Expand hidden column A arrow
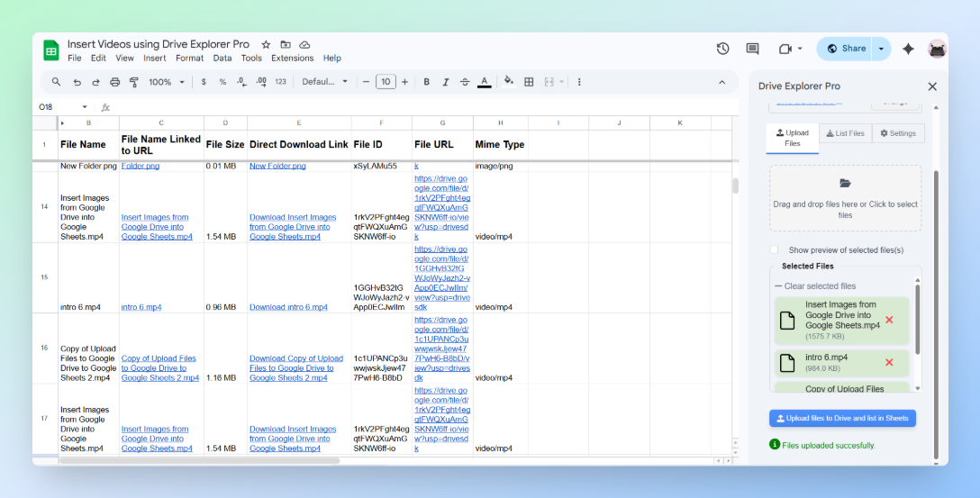This screenshot has height=498, width=980. pyautogui.click(x=62, y=123)
